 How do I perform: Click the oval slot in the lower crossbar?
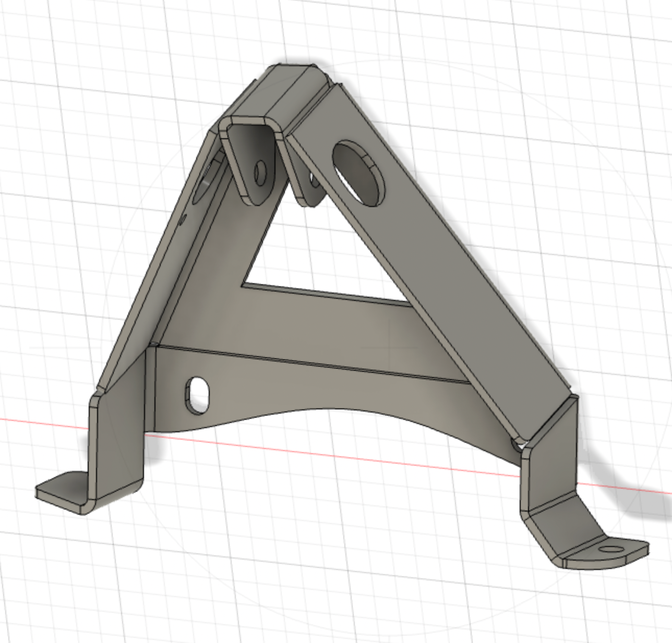pyautogui.click(x=197, y=394)
